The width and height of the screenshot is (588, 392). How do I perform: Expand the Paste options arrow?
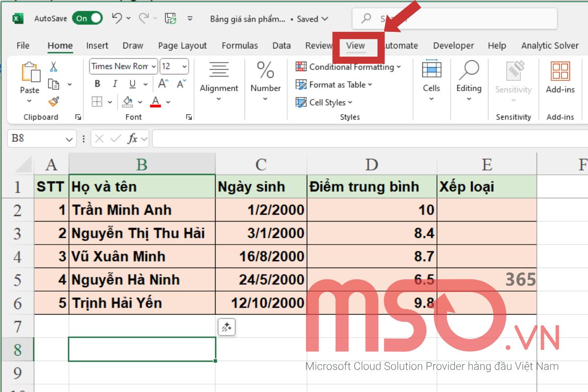[x=29, y=100]
